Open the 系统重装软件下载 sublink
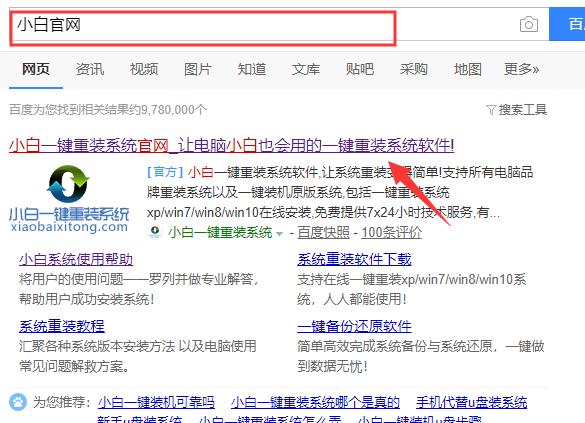This screenshot has width=585, height=423. pyautogui.click(x=354, y=259)
